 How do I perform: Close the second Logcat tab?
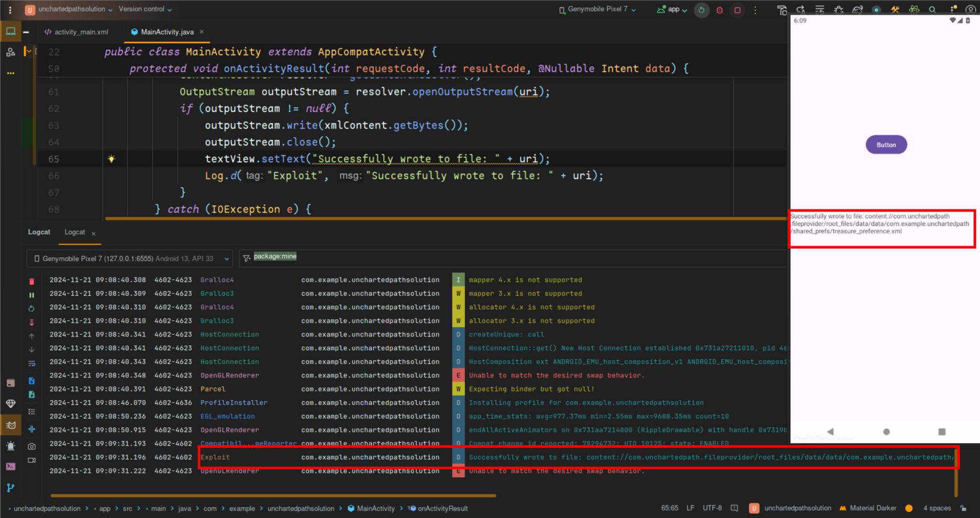[93, 234]
